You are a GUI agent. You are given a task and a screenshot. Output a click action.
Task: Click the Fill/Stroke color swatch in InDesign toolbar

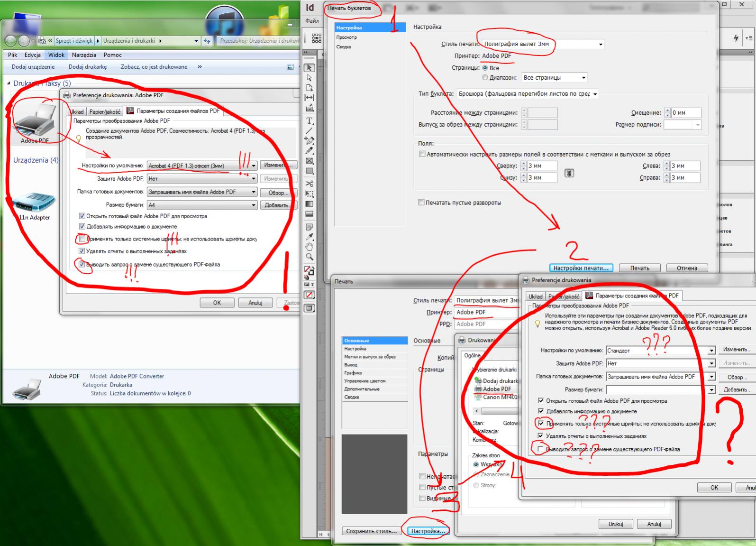(x=309, y=272)
